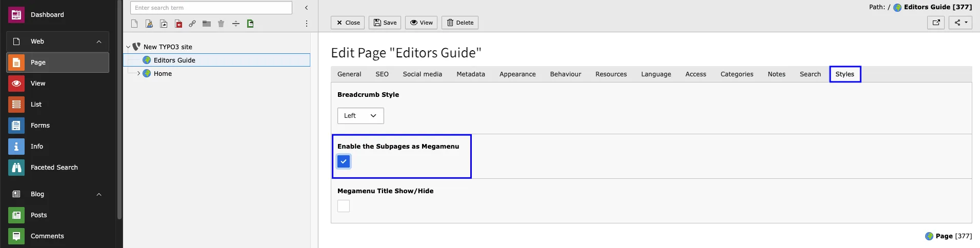Switch to the Appearance tab
Viewport: 980px width, 248px height.
(x=517, y=74)
